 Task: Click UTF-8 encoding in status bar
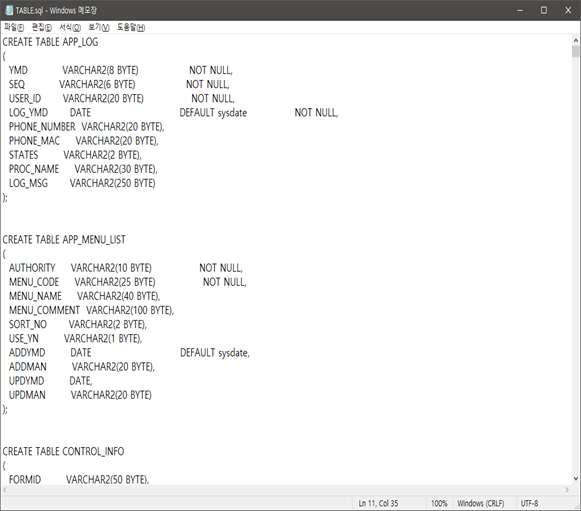click(x=529, y=503)
